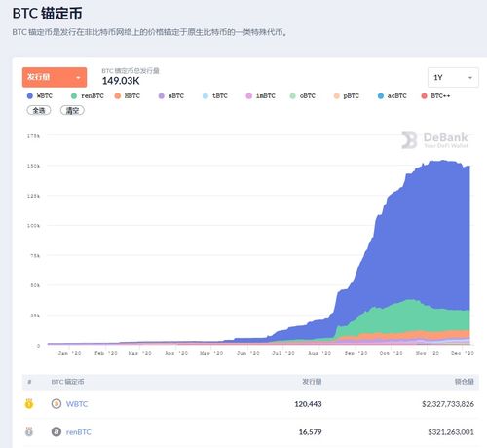Open the WBTC link in table

77,404
